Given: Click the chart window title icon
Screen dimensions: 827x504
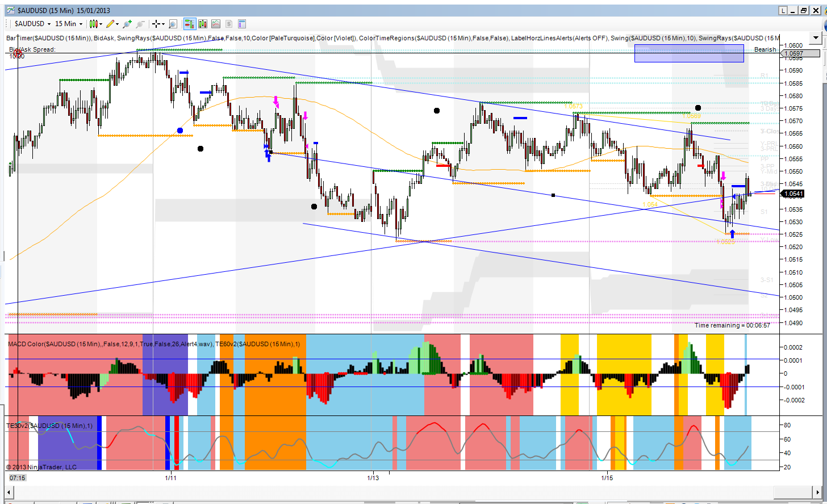Looking at the screenshot, I should pos(11,10).
